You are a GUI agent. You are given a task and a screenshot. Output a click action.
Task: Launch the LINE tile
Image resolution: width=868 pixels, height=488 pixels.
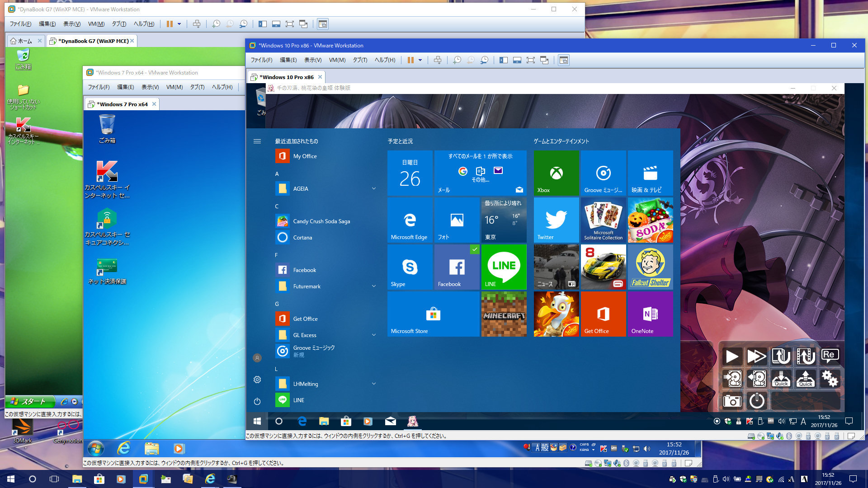coord(504,267)
